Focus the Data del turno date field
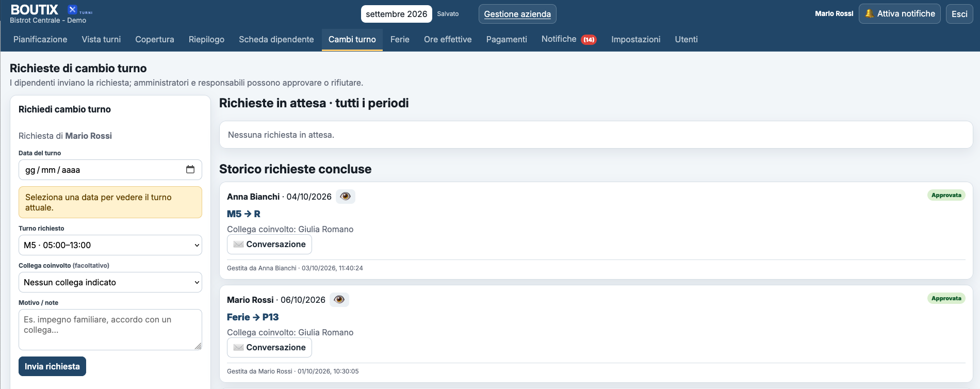Image resolution: width=980 pixels, height=389 pixels. (110, 170)
